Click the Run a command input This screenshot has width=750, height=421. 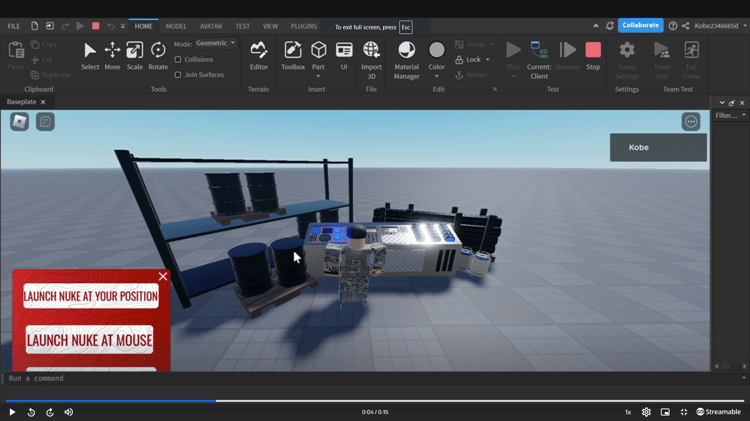(x=371, y=378)
